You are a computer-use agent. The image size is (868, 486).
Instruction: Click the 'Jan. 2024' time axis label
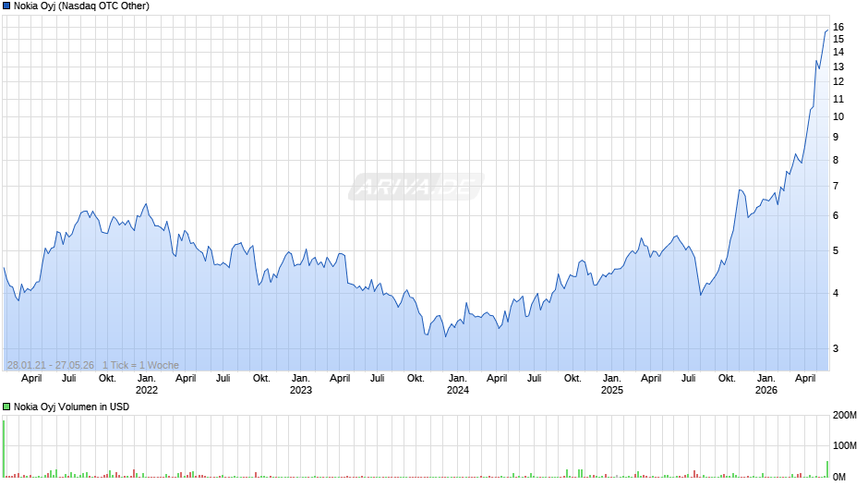click(457, 384)
